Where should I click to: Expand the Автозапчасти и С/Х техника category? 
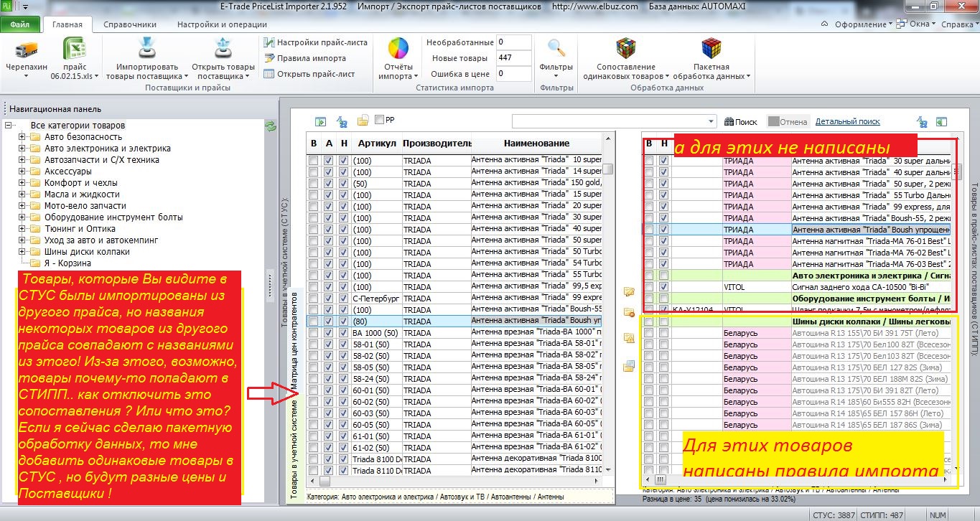coord(22,160)
